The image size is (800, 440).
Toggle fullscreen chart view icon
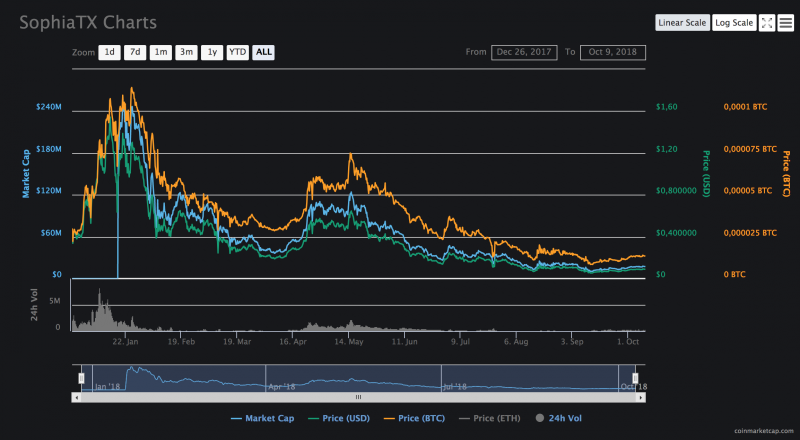click(767, 22)
